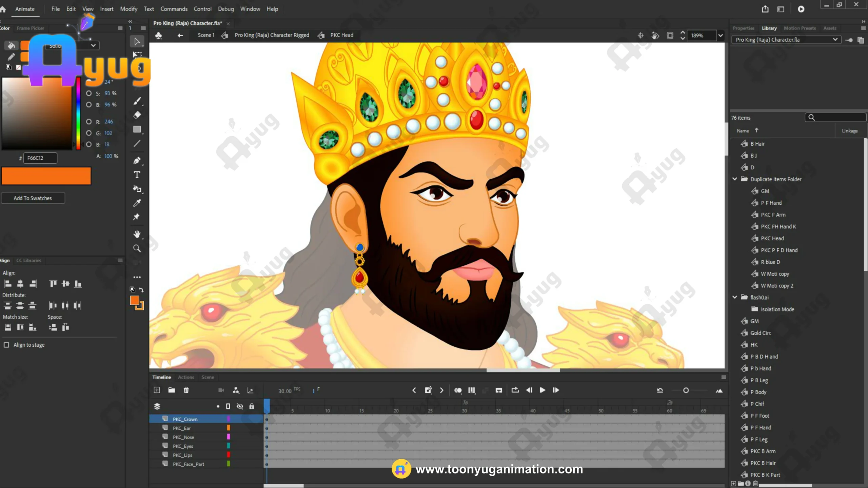Go back to Scene 1 breadcrumb
Screen dimensions: 868x488
click(206, 35)
